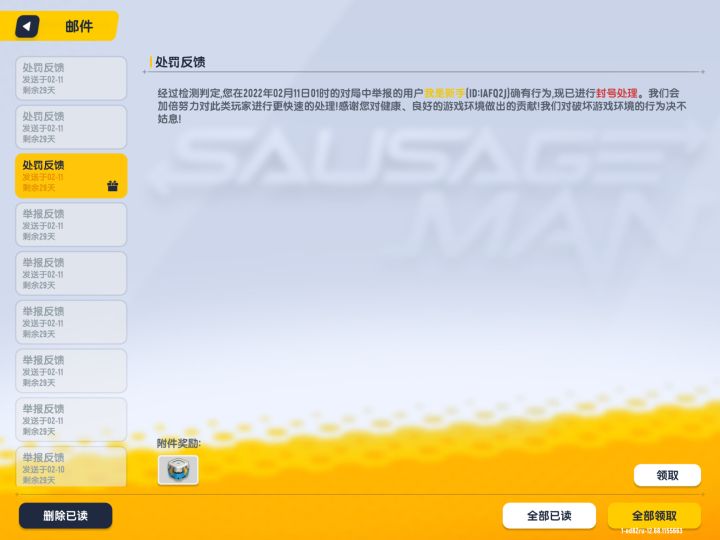Click the 邮件 title text
This screenshot has height=540, width=720.
79,26
